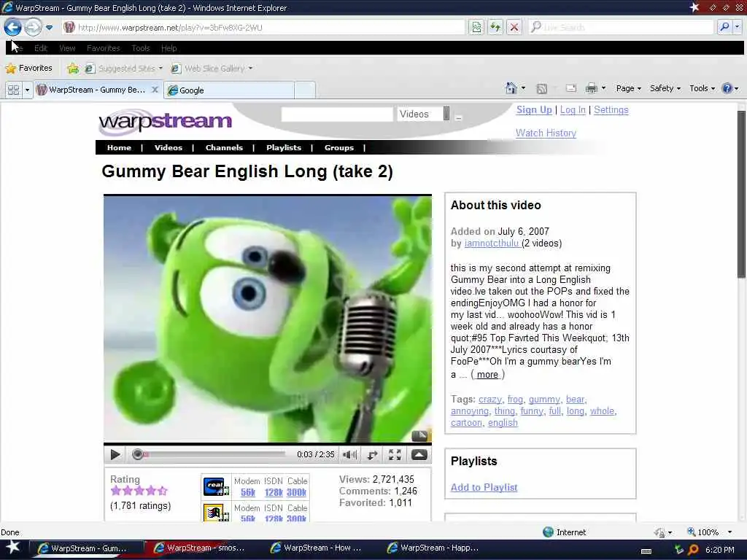Click the Compatibility View icon

click(476, 27)
